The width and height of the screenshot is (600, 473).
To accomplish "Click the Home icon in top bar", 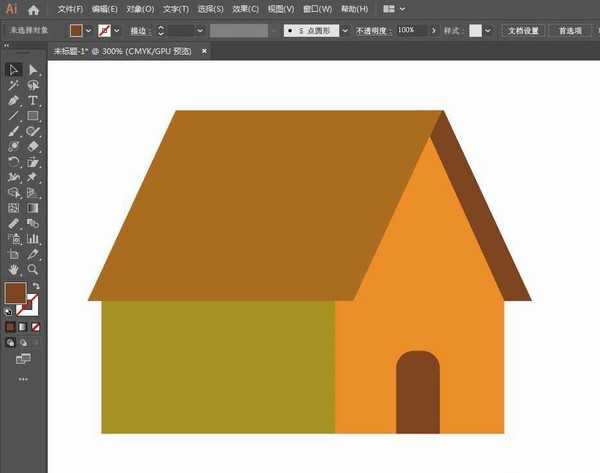I will (33, 9).
